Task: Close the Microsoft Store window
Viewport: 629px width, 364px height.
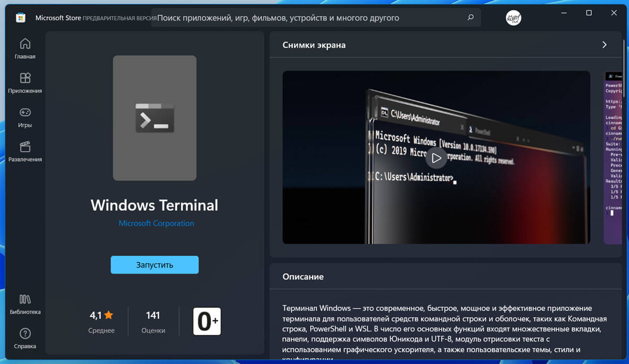Action: point(614,13)
